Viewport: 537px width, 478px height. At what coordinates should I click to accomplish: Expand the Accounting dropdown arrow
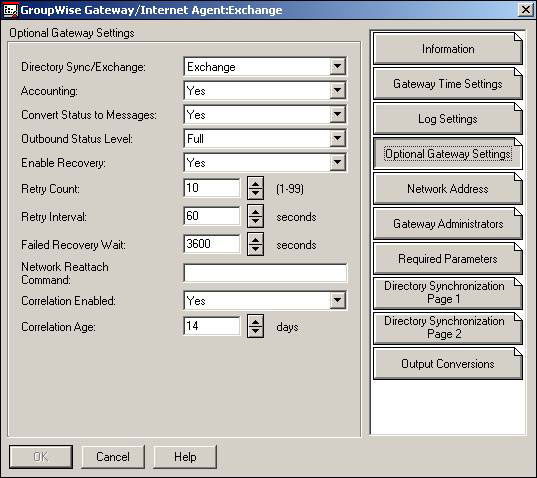coord(337,90)
